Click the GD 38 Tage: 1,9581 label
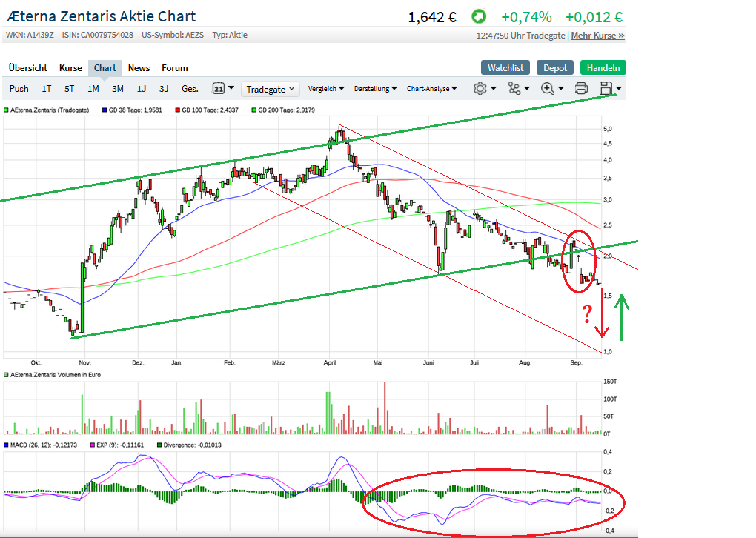 [136, 110]
